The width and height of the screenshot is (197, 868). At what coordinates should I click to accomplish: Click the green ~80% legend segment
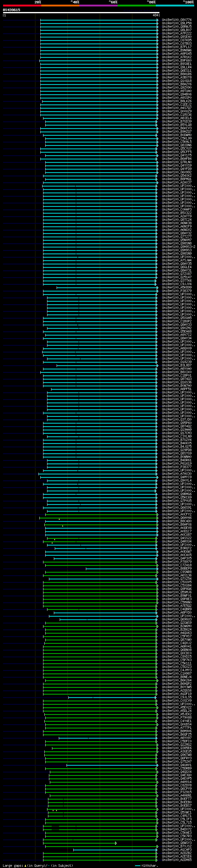pyautogui.click(x=137, y=6)
